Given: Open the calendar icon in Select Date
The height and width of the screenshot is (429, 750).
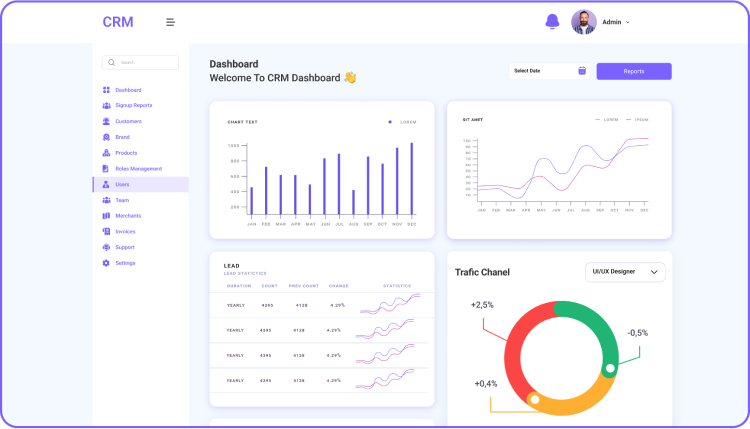Looking at the screenshot, I should (x=582, y=71).
